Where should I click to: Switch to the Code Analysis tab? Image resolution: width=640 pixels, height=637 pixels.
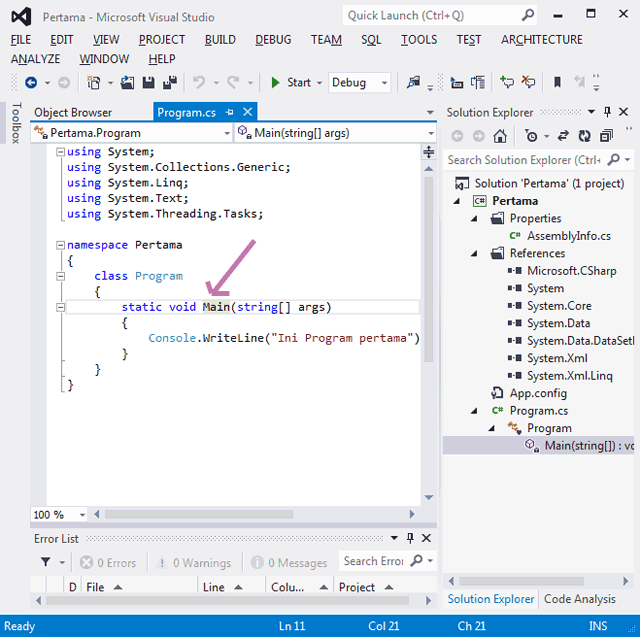tap(580, 599)
